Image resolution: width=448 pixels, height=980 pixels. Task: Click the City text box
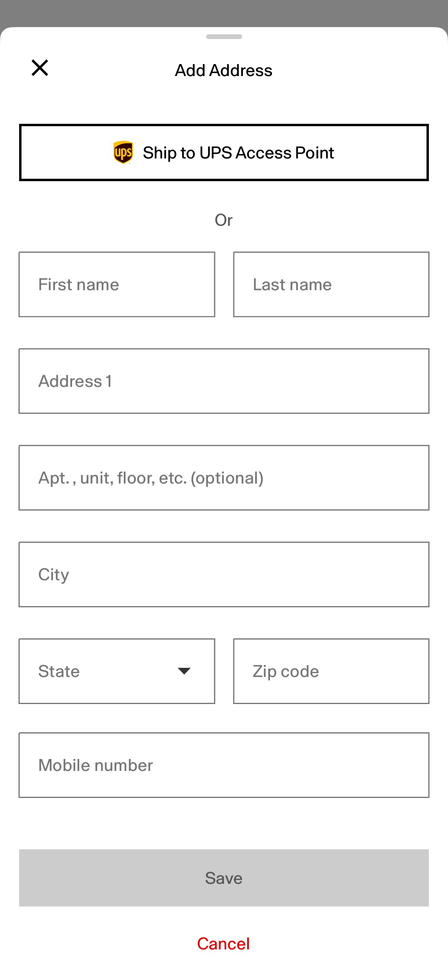pos(224,574)
